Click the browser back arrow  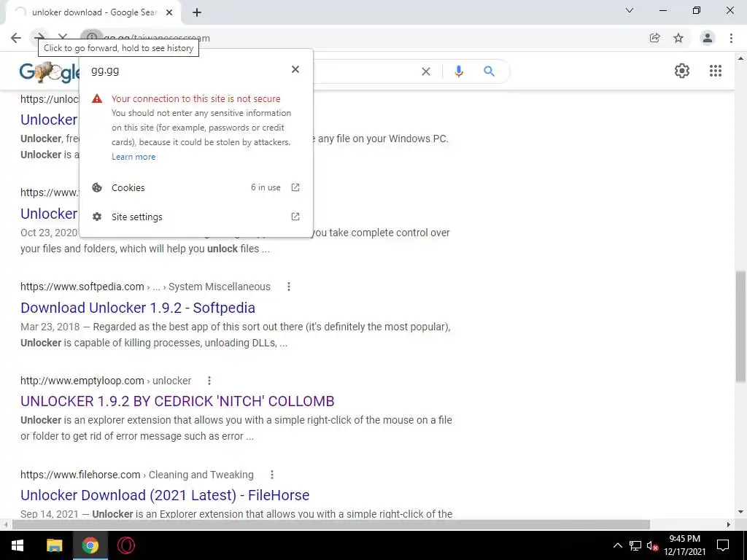pos(16,38)
